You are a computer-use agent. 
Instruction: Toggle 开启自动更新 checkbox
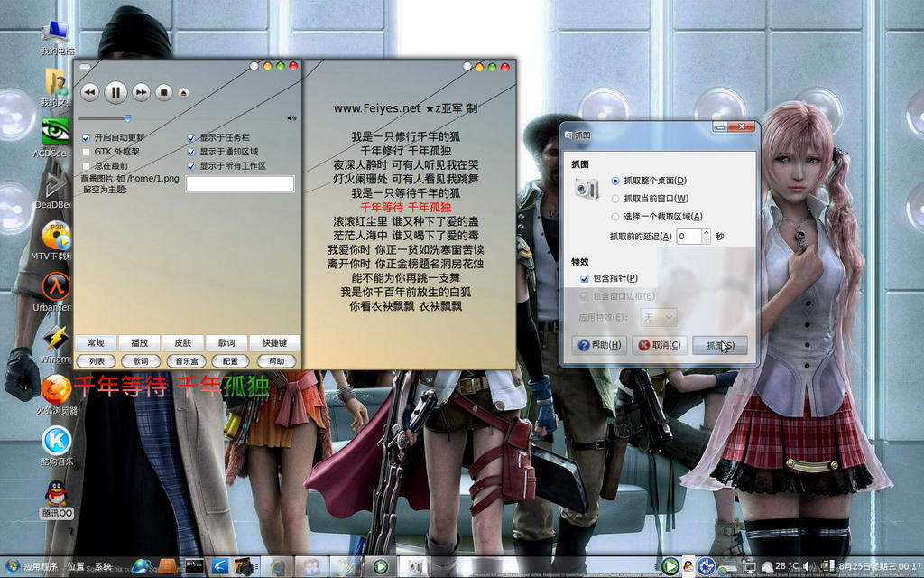[x=86, y=137]
